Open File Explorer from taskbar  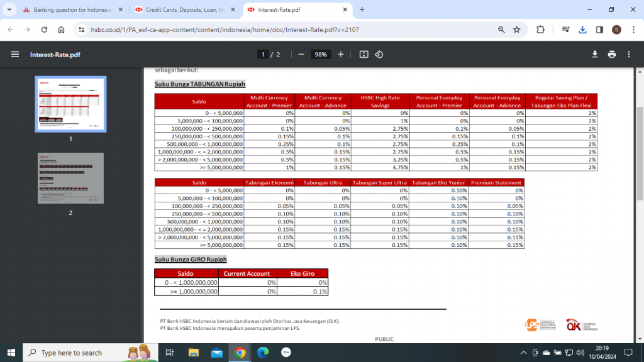coord(194,353)
